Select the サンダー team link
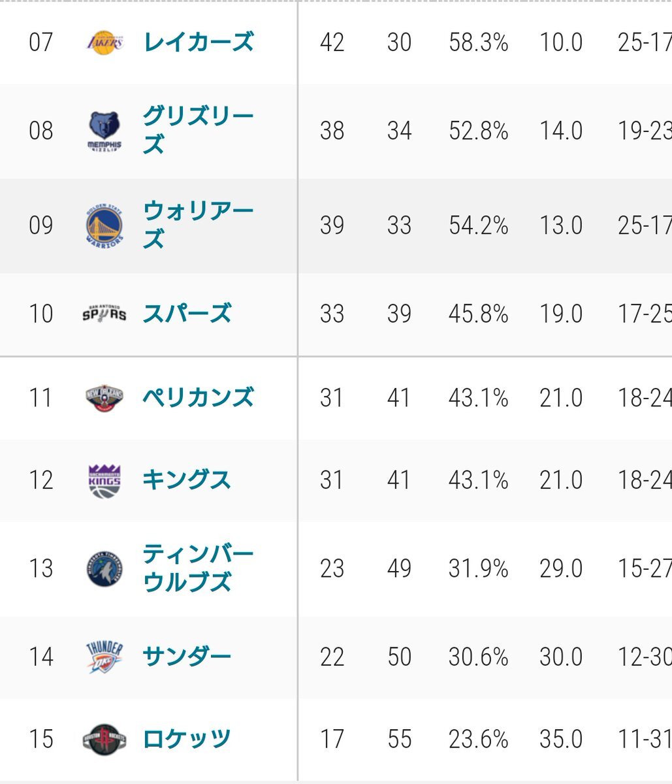The width and height of the screenshot is (672, 784). click(187, 657)
